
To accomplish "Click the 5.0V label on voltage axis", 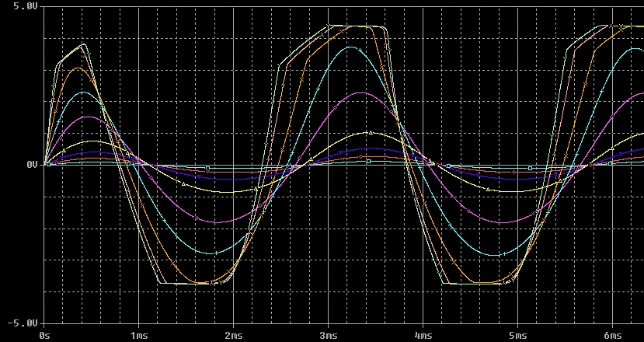I will tap(26, 6).
